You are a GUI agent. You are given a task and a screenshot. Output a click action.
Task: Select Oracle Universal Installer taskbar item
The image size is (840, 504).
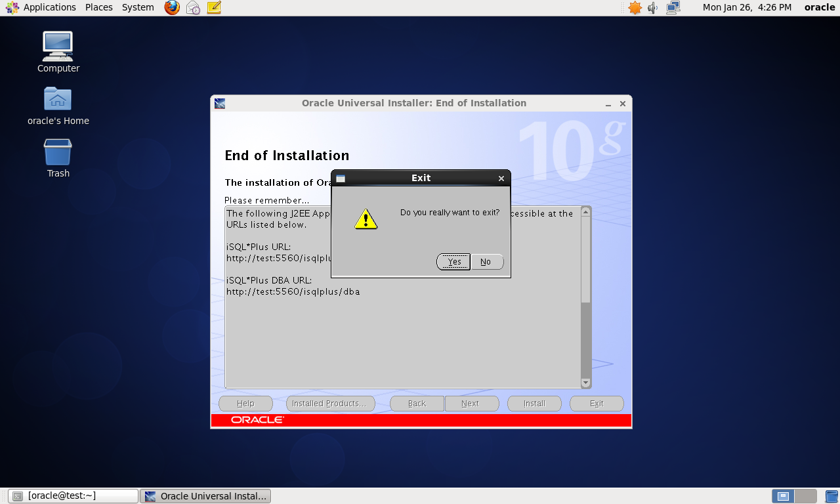(205, 496)
